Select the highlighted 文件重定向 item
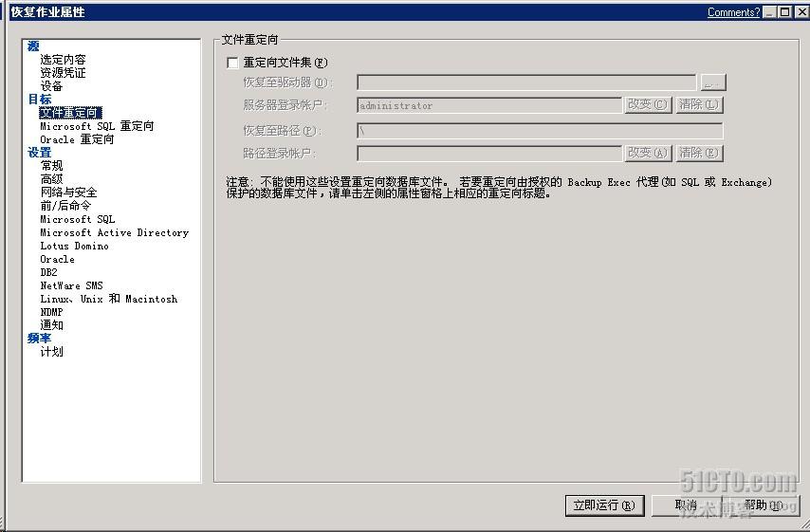 click(70, 113)
